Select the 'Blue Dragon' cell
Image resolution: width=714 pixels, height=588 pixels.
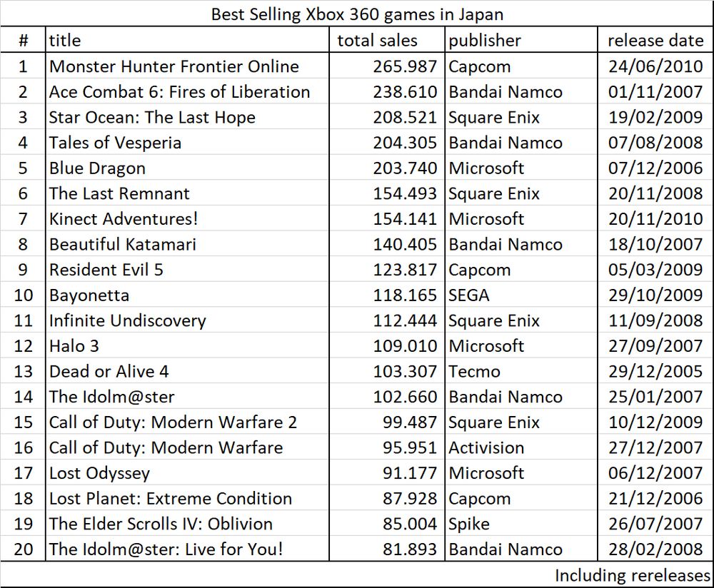(187, 168)
